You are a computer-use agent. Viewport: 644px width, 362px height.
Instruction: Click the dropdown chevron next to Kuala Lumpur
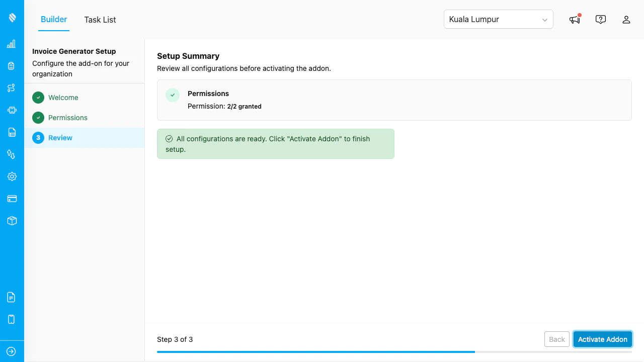pos(544,19)
